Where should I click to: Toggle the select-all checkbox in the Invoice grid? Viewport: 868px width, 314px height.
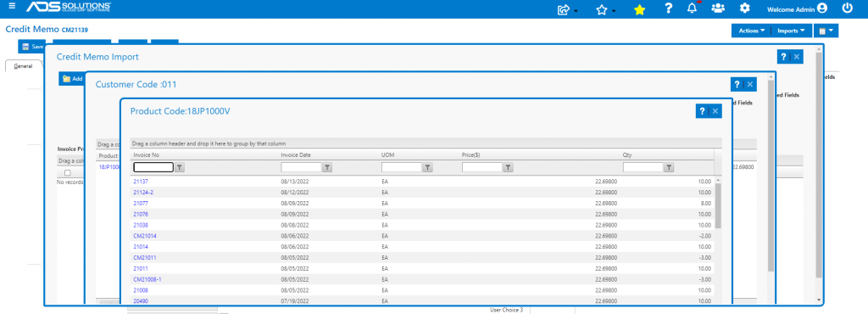pos(68,173)
